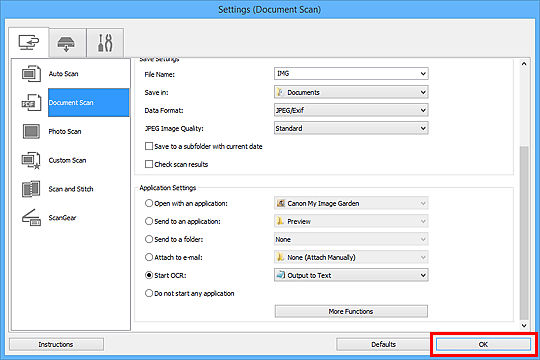Click the vertical scrollbar thumb

[524, 233]
